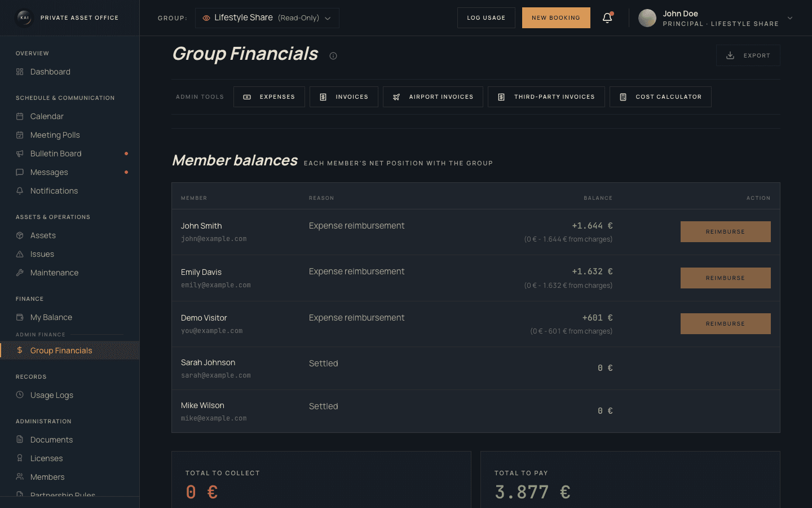812x508 pixels.
Task: Open notifications from the top bar bell
Action: point(607,18)
